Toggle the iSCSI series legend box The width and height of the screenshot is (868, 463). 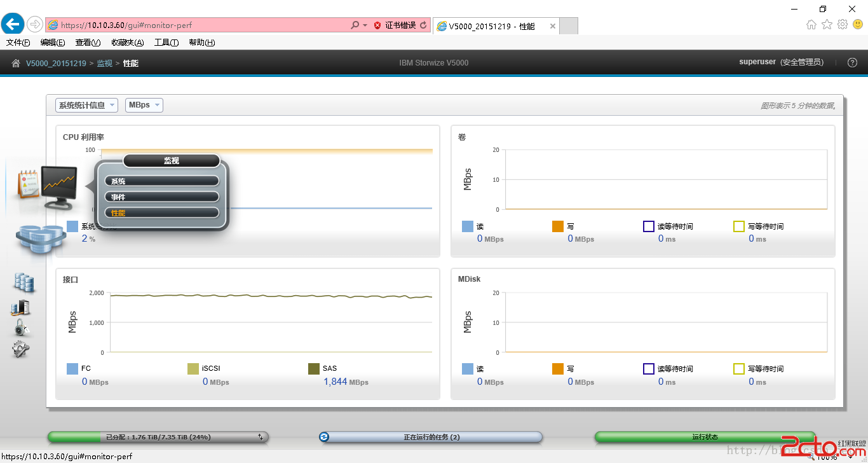coord(193,369)
